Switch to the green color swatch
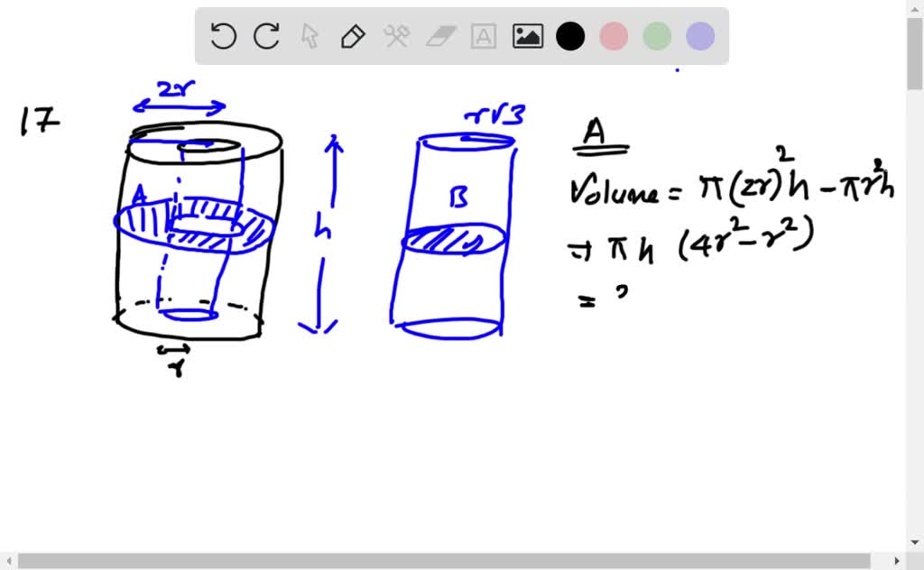Image resolution: width=924 pixels, height=570 pixels. pyautogui.click(x=656, y=36)
